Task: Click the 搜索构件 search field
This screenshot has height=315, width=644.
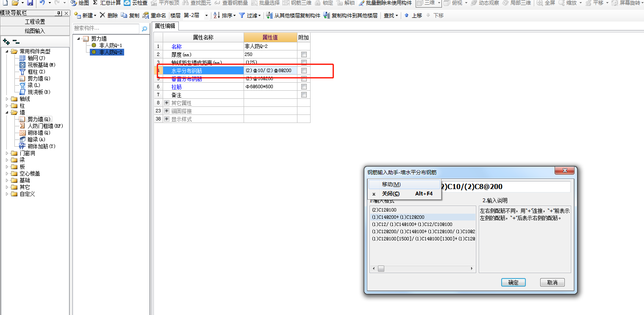Action: coord(106,28)
